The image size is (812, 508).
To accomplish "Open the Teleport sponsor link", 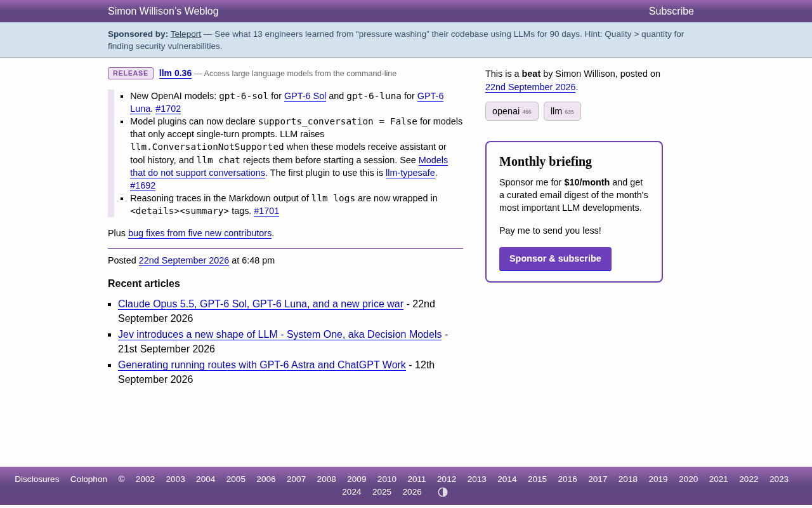I will coord(186,34).
